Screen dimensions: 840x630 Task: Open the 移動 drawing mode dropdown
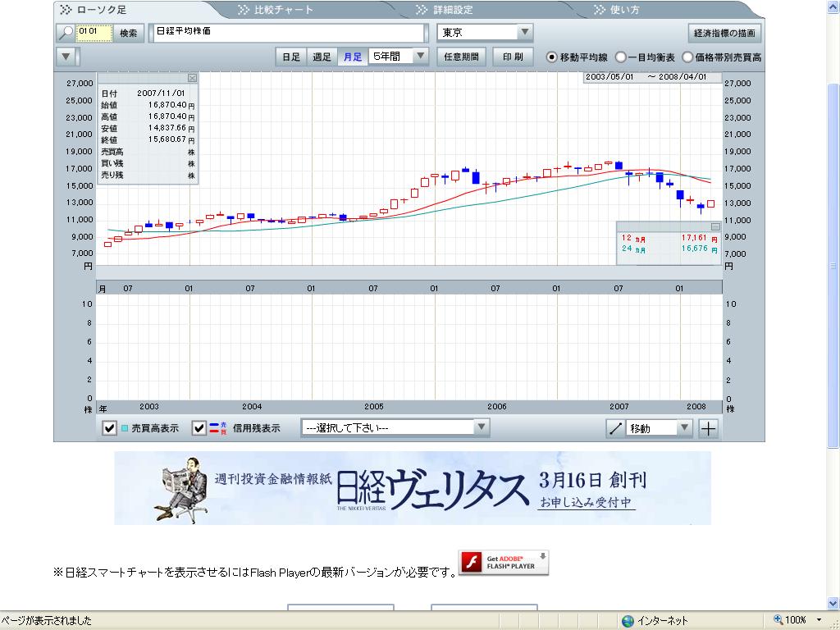pyautogui.click(x=684, y=428)
